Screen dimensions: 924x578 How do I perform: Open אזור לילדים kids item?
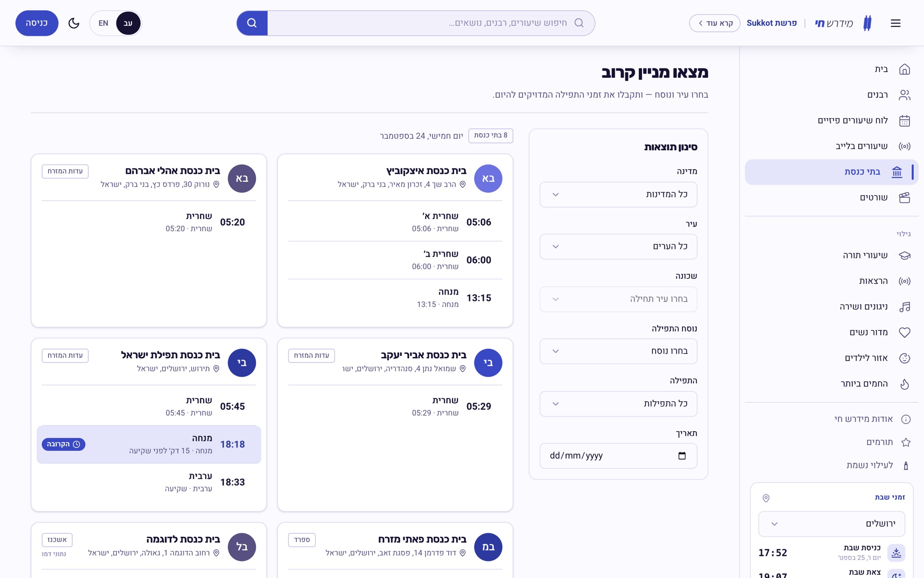pos(832,358)
